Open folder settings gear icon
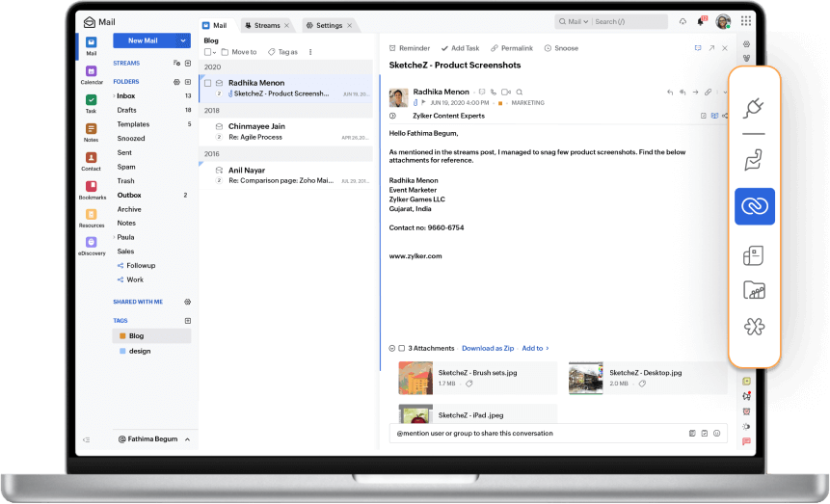Image resolution: width=830 pixels, height=504 pixels. (176, 82)
